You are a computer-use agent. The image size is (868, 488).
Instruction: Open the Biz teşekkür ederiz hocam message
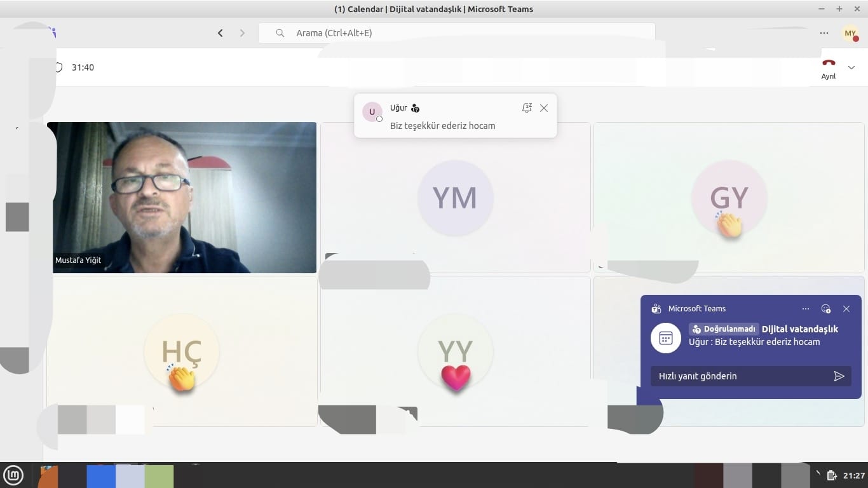pos(442,126)
